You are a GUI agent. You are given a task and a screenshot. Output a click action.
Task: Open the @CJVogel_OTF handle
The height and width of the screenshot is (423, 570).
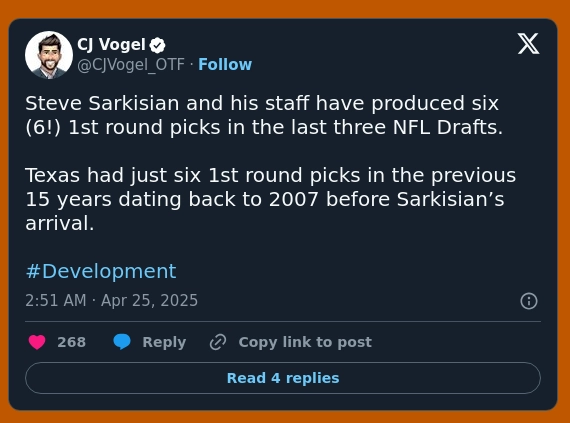click(131, 65)
